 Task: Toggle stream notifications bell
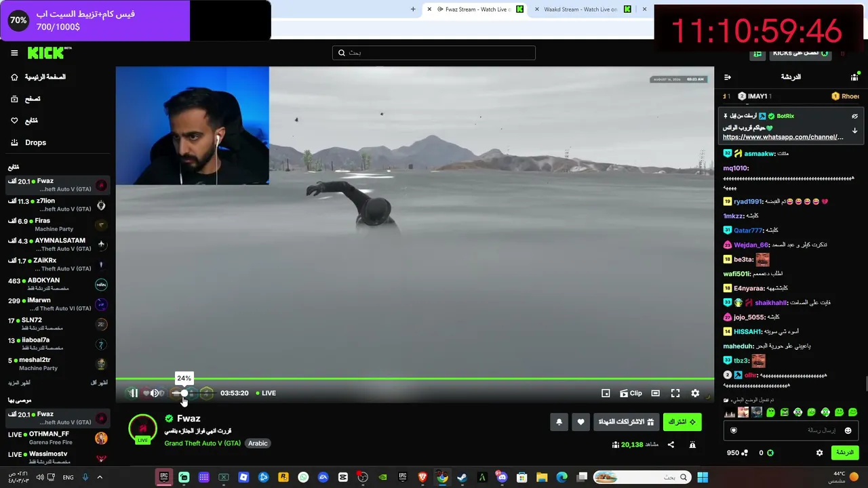click(559, 422)
